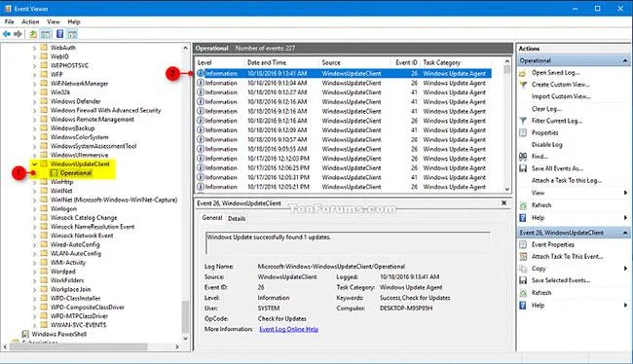The image size is (633, 364).
Task: Open the View submenu arrow in Actions
Action: click(625, 193)
